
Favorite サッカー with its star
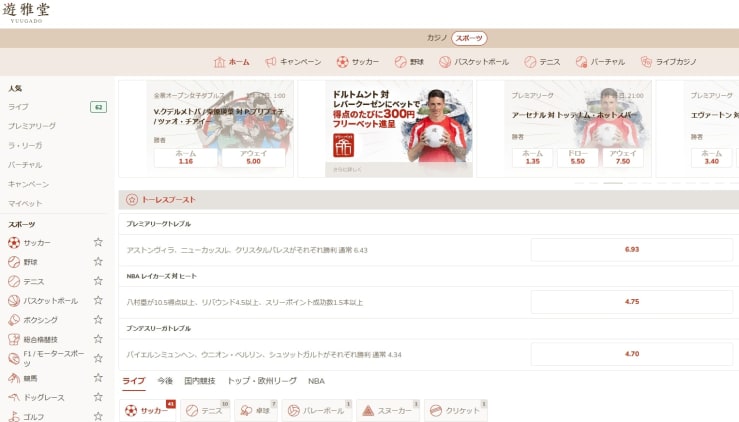tap(98, 242)
